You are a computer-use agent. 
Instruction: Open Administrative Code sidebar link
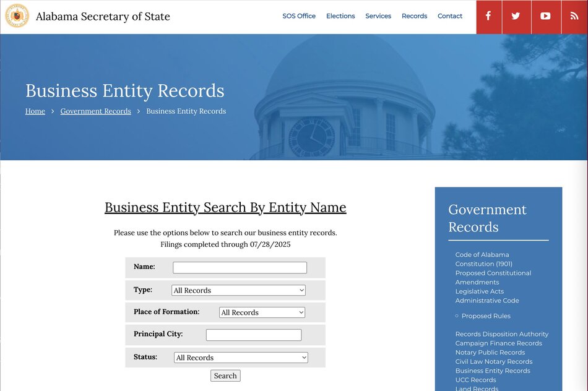(487, 300)
